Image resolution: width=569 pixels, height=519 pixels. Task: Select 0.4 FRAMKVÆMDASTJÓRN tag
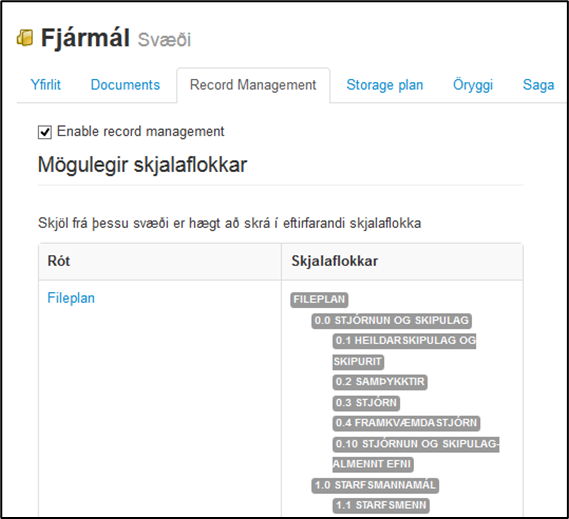[406, 423]
